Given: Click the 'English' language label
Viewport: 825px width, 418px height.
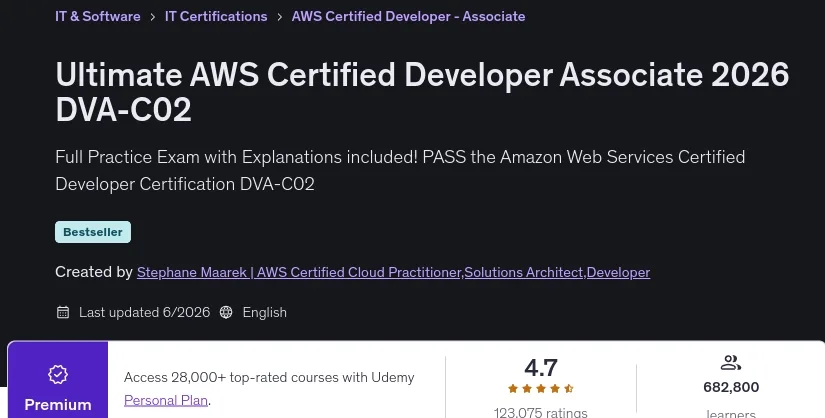Looking at the screenshot, I should coord(265,312).
